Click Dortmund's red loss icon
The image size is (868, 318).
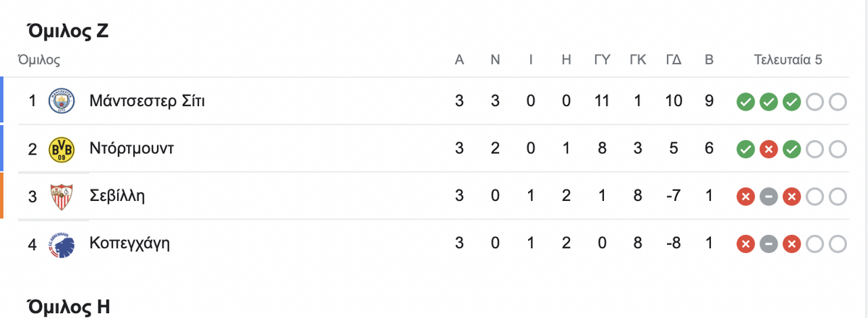pos(769,150)
